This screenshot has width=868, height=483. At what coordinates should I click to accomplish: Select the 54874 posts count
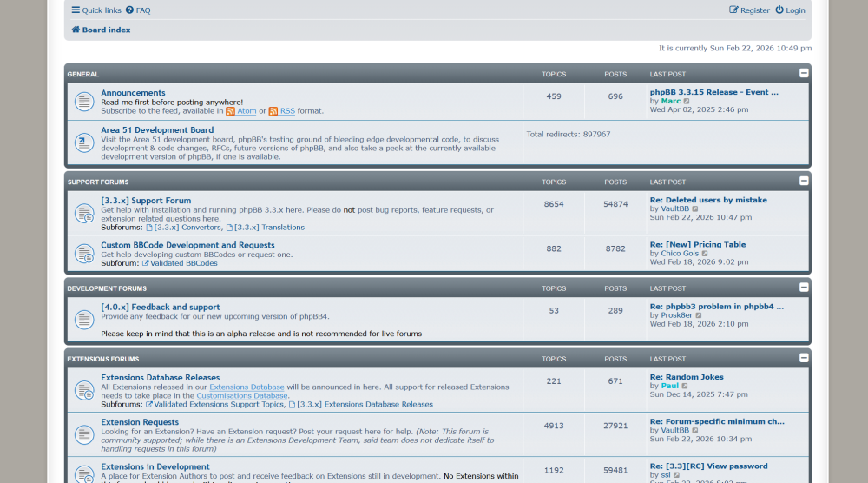[615, 204]
